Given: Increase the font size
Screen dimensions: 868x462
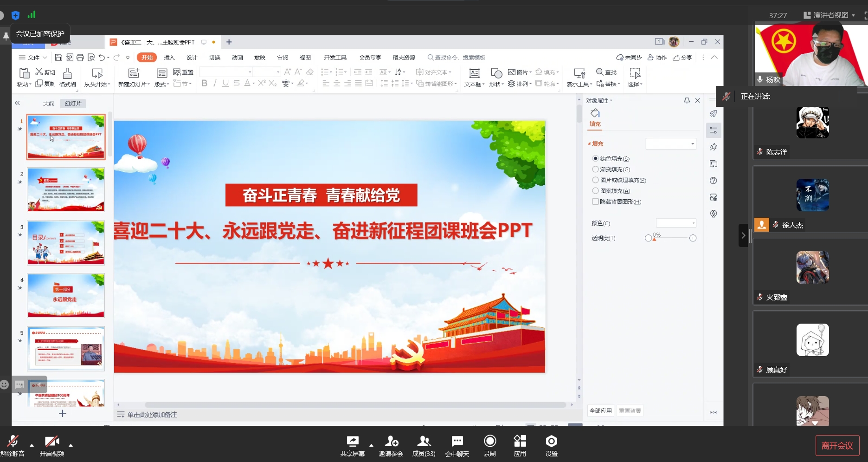Looking at the screenshot, I should (x=288, y=72).
